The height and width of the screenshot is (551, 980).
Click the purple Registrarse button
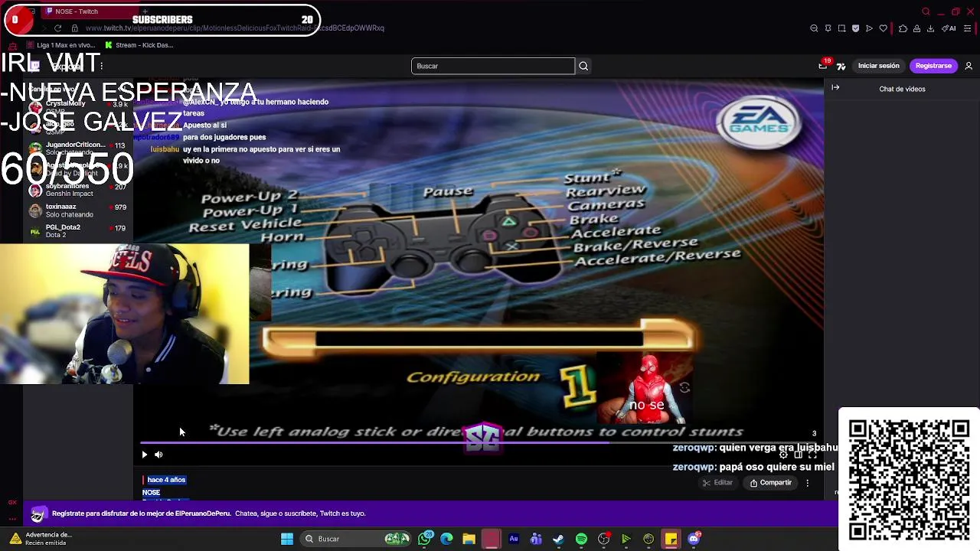pyautogui.click(x=933, y=66)
